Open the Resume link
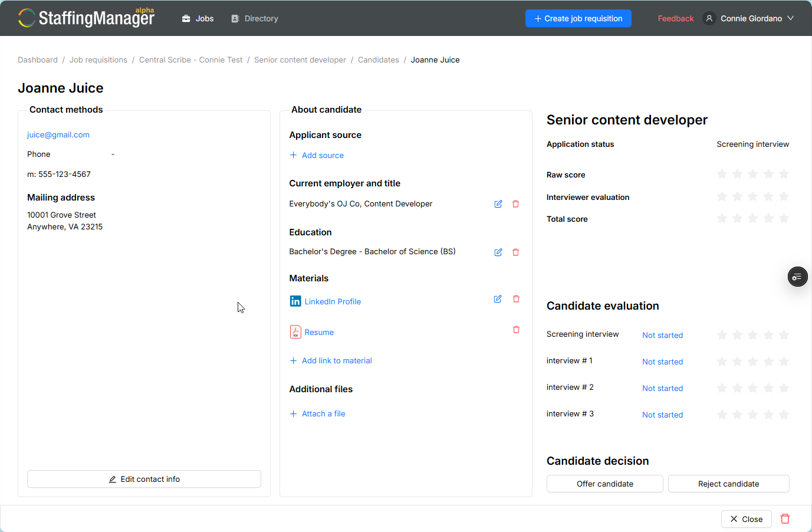Image resolution: width=812 pixels, height=532 pixels. pyautogui.click(x=319, y=332)
